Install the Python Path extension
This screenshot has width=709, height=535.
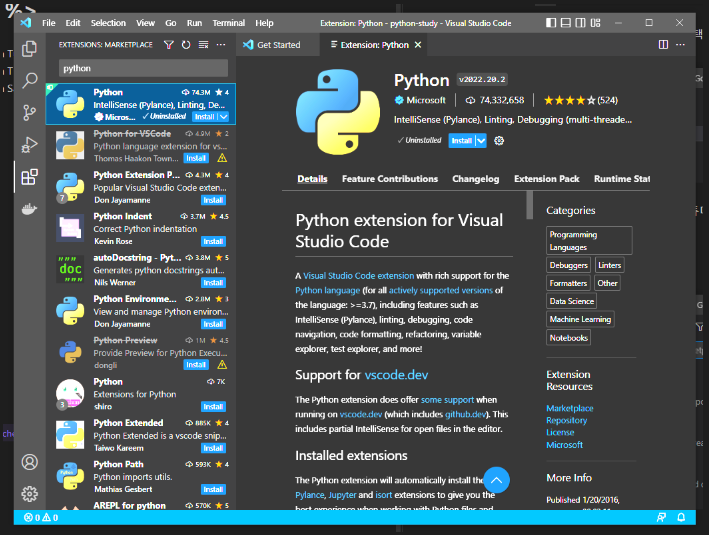coord(213,489)
